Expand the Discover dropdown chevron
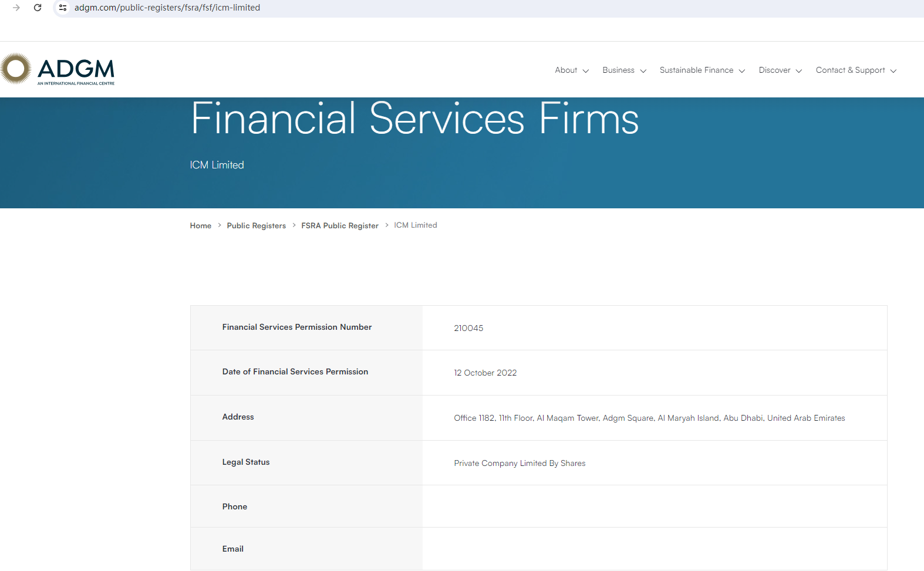This screenshot has height=571, width=924. pos(798,71)
